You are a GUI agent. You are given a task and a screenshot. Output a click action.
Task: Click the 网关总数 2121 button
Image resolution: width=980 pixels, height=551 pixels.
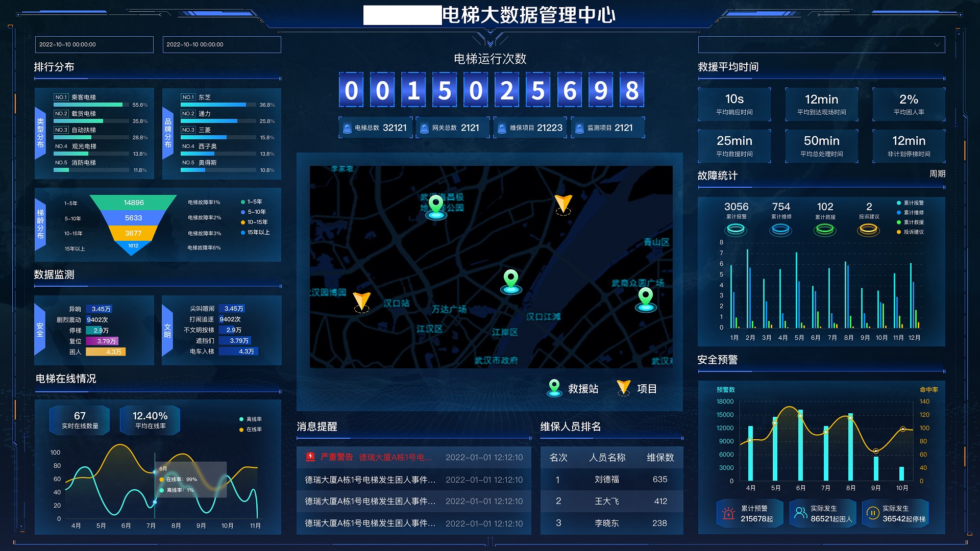tap(453, 128)
